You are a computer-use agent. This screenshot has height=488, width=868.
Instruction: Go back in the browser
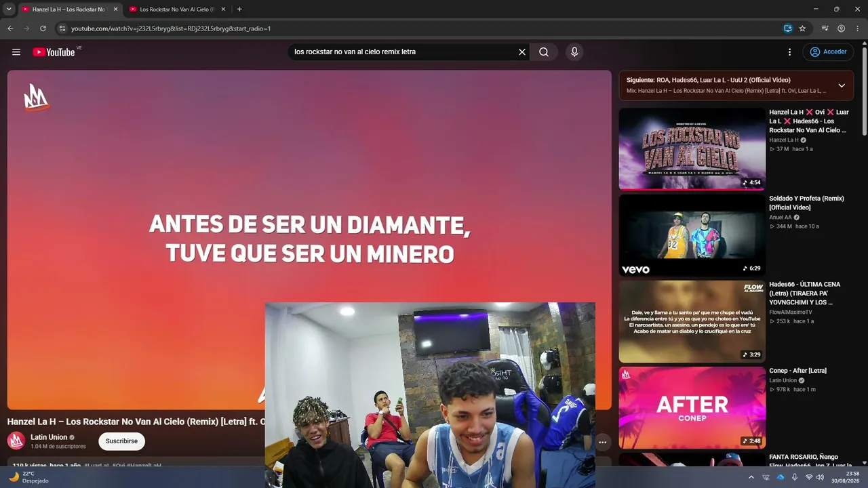(10, 28)
